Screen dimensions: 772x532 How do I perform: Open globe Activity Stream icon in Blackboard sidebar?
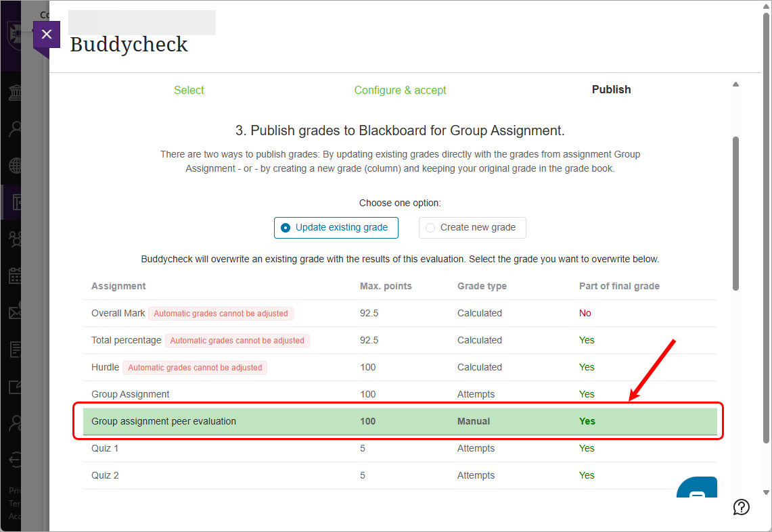pyautogui.click(x=16, y=166)
